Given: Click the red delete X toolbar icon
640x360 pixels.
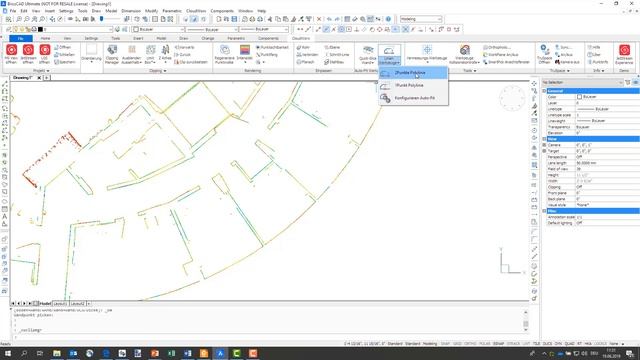Looking at the screenshot, I should click(x=319, y=19).
